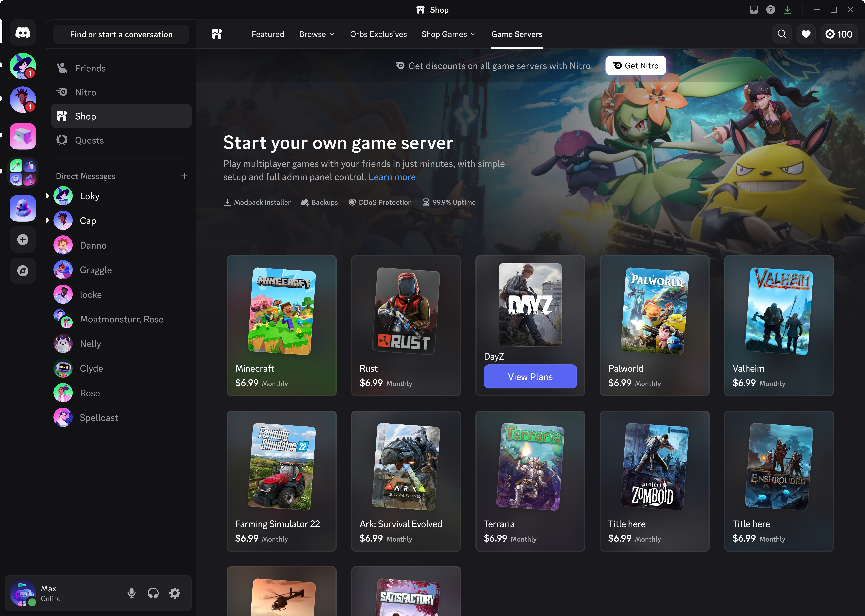Open DM with Clyde

click(x=121, y=369)
